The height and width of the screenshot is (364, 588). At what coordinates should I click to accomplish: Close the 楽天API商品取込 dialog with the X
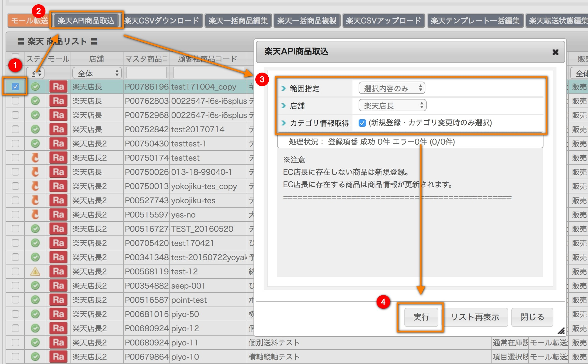(x=556, y=52)
